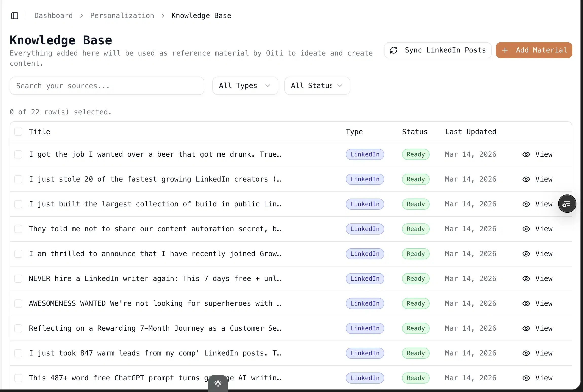Click eye icon for 'They told me not' row
The image size is (583, 392).
click(x=526, y=229)
